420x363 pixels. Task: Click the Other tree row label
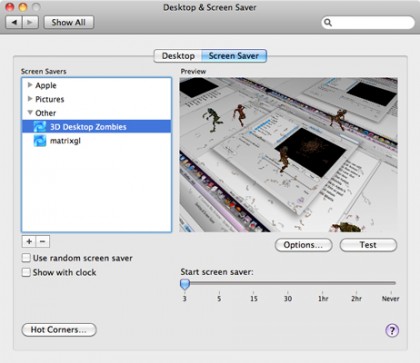coord(46,113)
